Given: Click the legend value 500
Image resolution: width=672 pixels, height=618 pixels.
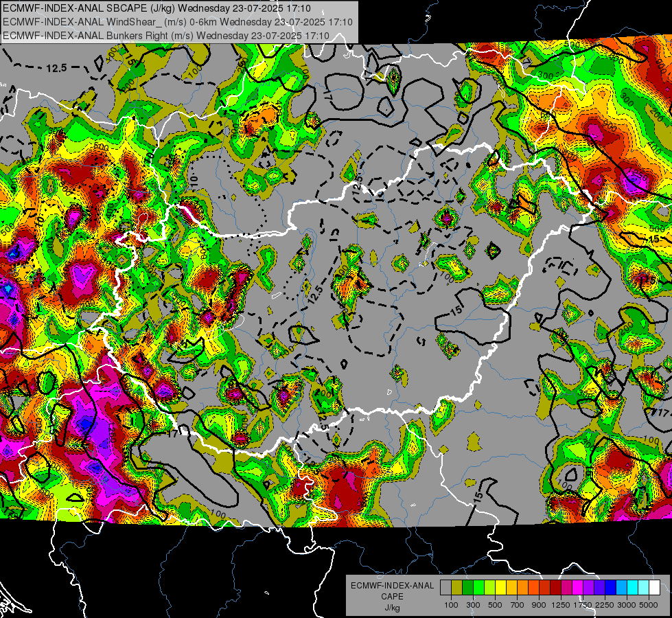Looking at the screenshot, I should coord(495,605).
